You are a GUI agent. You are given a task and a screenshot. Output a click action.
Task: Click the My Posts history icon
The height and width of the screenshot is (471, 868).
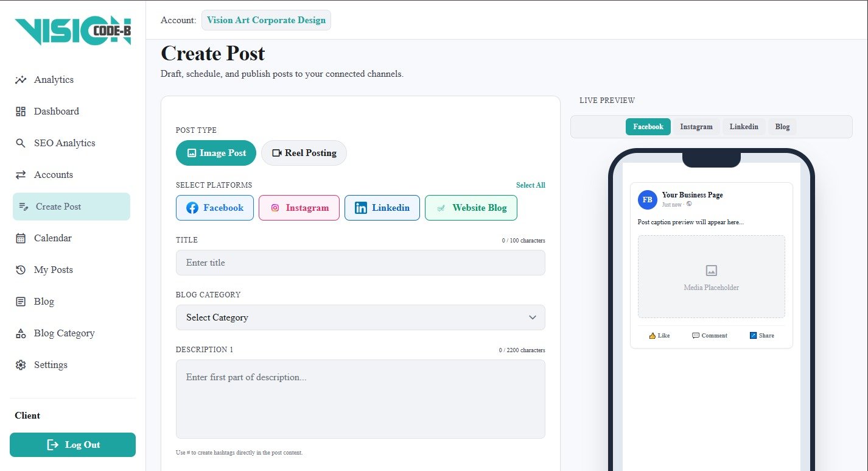pyautogui.click(x=21, y=270)
